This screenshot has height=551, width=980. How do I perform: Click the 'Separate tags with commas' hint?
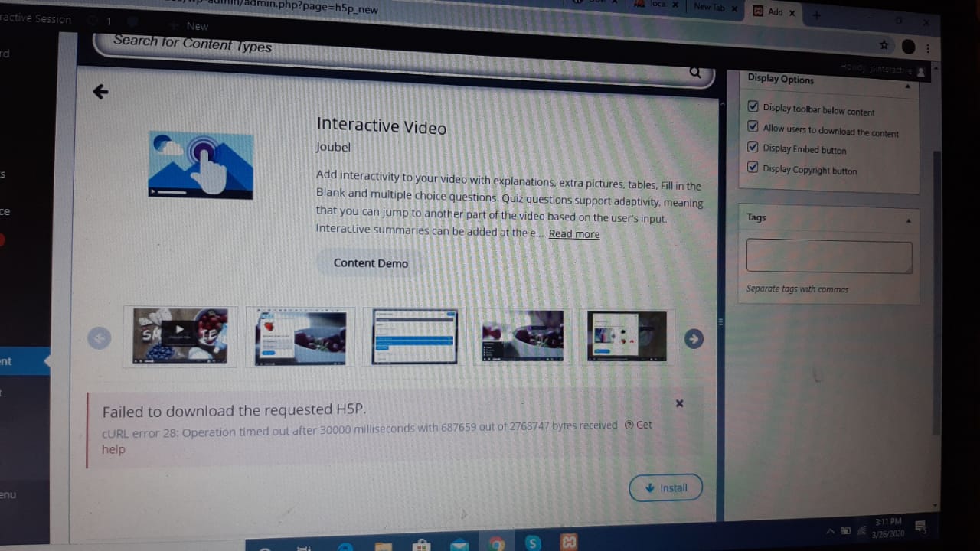[797, 289]
